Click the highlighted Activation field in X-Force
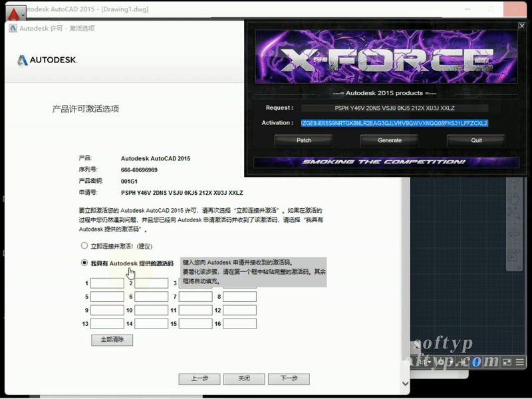 click(x=394, y=123)
